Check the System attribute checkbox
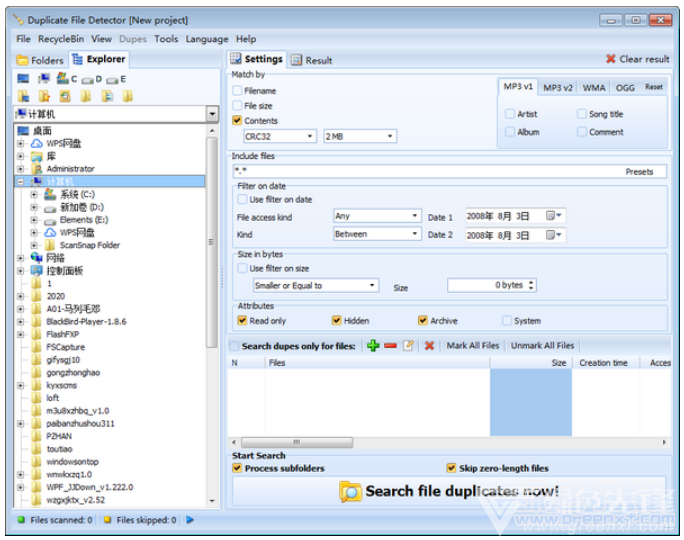 (506, 321)
